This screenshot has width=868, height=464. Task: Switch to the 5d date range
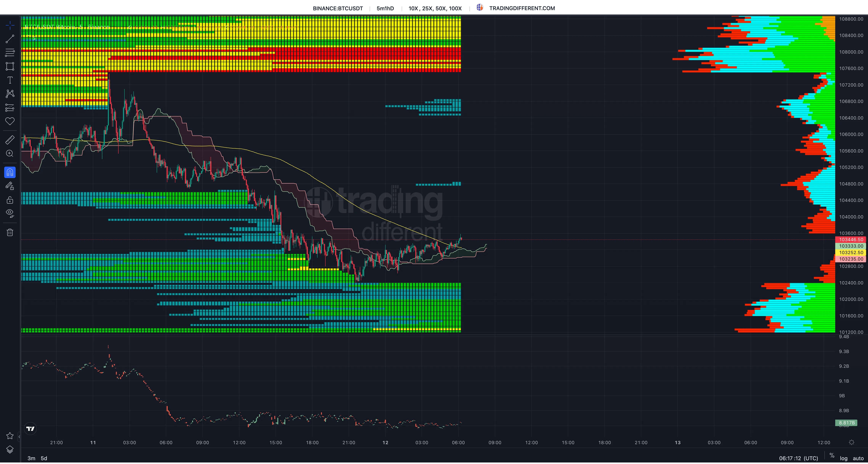tap(44, 458)
